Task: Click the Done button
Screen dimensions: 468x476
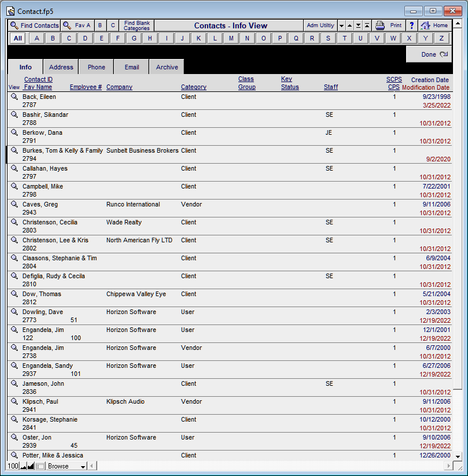Action: coord(429,54)
